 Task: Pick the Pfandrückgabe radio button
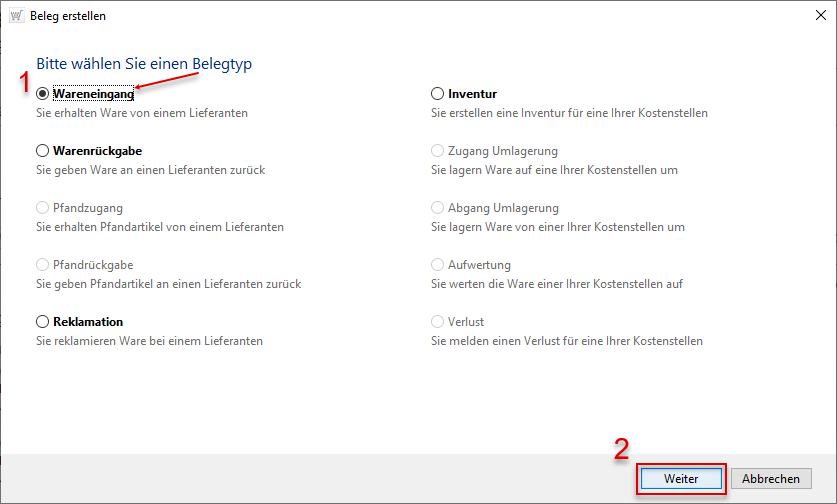(42, 265)
